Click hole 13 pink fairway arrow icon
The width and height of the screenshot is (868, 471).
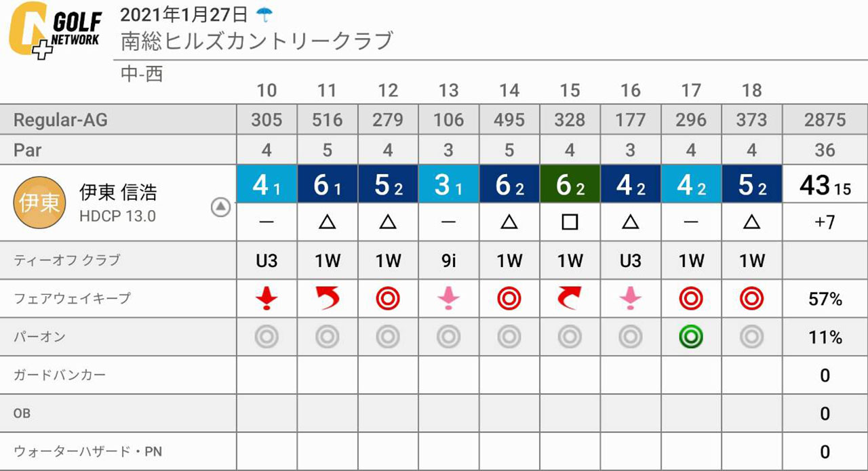coord(448,298)
